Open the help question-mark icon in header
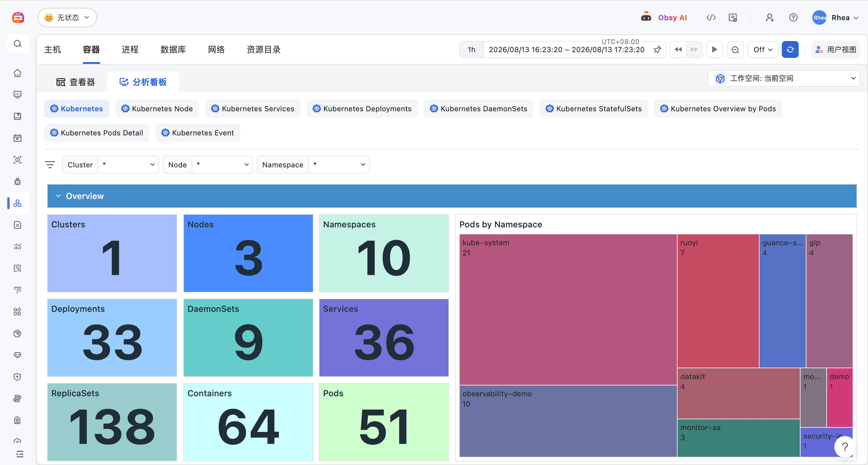The image size is (868, 465). click(793, 17)
